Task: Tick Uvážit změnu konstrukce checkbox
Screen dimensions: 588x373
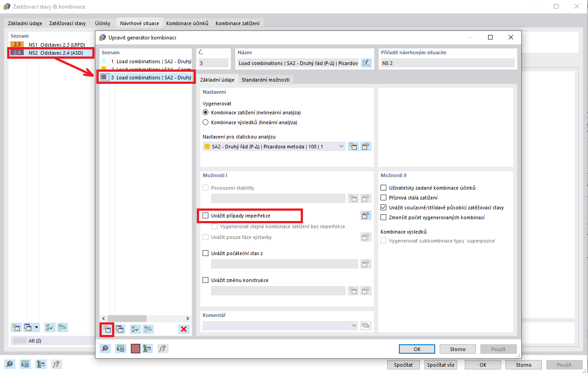Action: point(206,280)
